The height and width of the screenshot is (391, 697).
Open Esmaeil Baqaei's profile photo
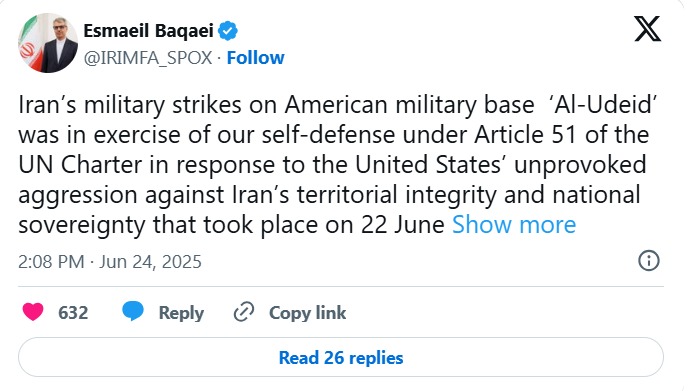pos(48,43)
